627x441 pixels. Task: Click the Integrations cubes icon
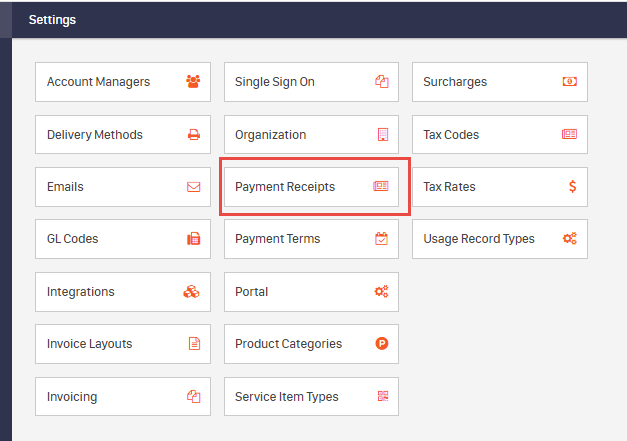pos(192,292)
